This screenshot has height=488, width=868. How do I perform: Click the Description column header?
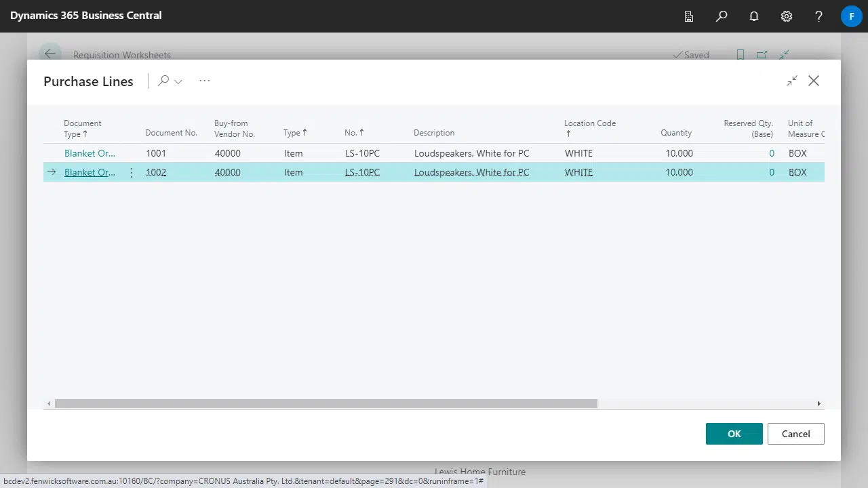pyautogui.click(x=434, y=133)
